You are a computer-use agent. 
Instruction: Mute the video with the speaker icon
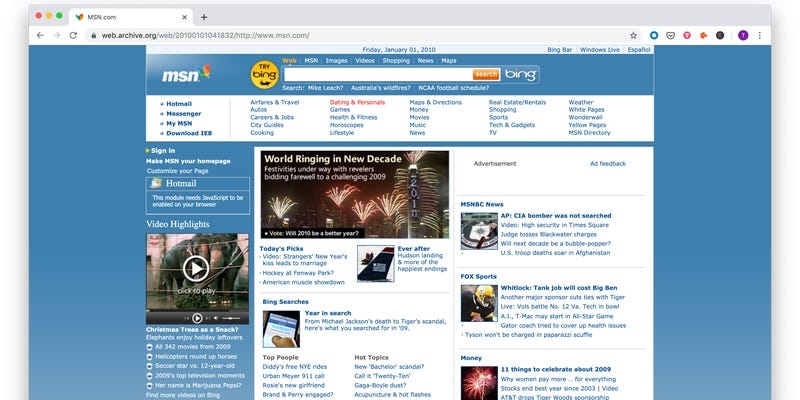[216, 318]
